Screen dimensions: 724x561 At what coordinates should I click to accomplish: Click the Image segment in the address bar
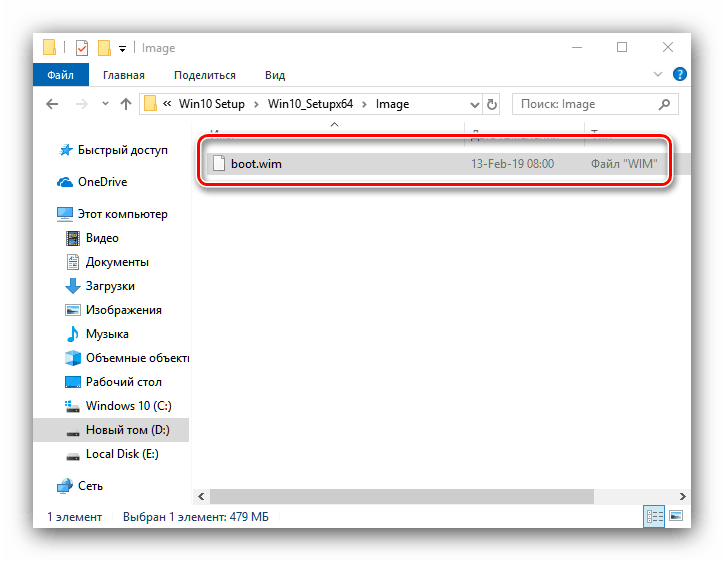[x=392, y=104]
